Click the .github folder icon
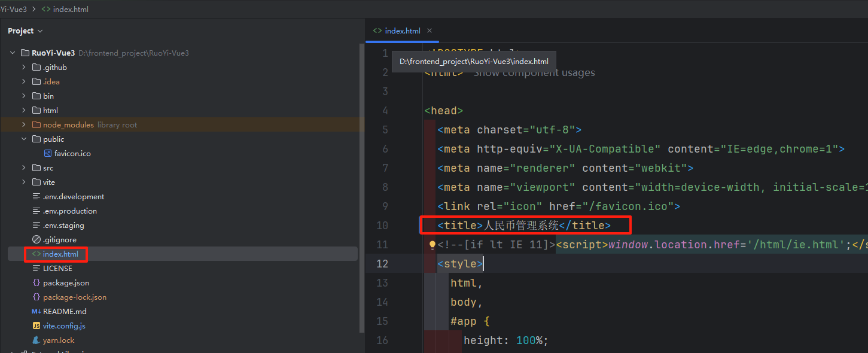The width and height of the screenshot is (868, 353). click(36, 68)
